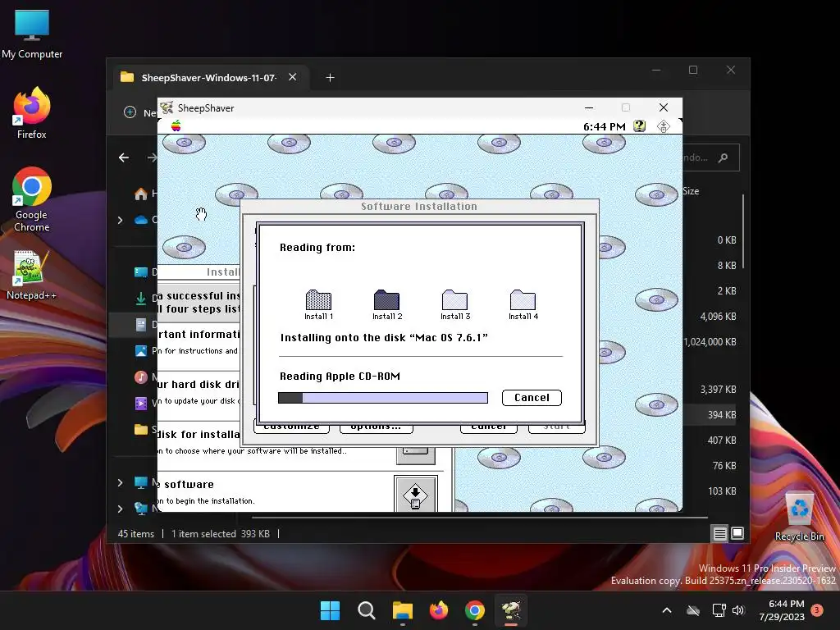Launch Chrome from the taskbar
This screenshot has height=630, width=840.
475,610
